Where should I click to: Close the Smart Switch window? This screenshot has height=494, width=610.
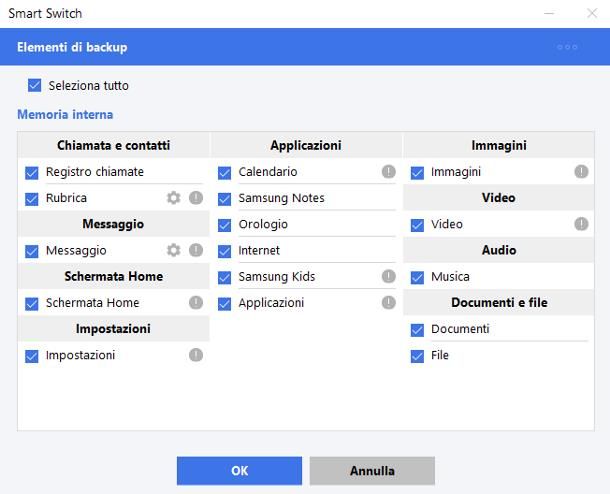[592, 13]
